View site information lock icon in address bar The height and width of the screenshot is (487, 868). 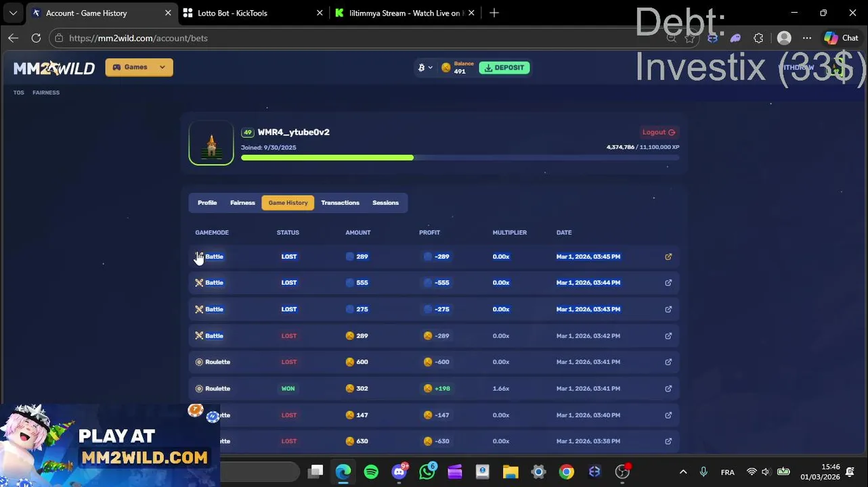59,38
